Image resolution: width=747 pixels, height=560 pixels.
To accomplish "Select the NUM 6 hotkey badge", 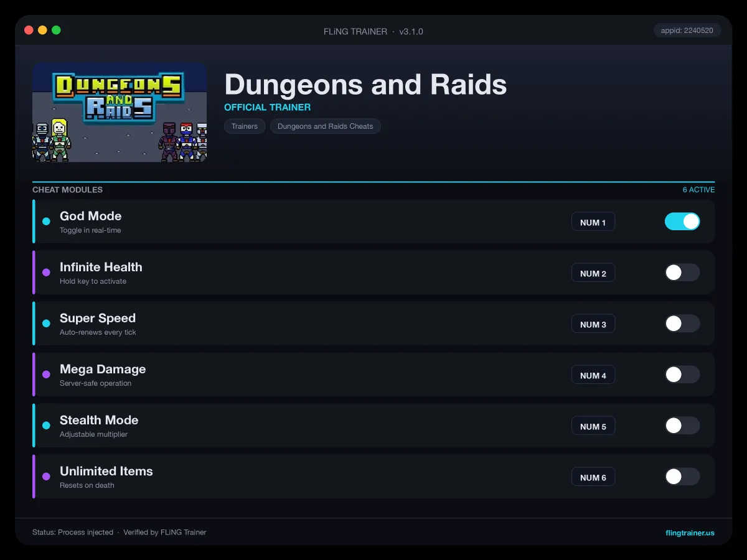I will tap(593, 477).
